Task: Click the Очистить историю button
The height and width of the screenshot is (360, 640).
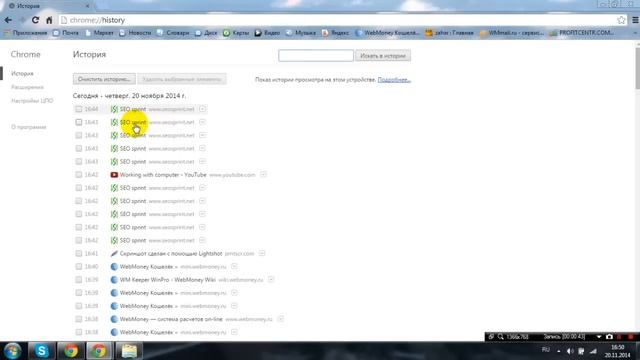Action: click(x=104, y=79)
